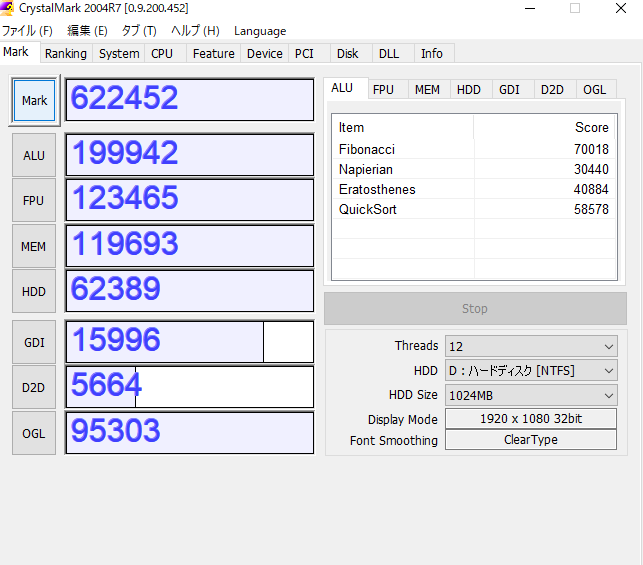This screenshot has height=565, width=643.
Task: Close the CrystalMark window
Action: (621, 8)
